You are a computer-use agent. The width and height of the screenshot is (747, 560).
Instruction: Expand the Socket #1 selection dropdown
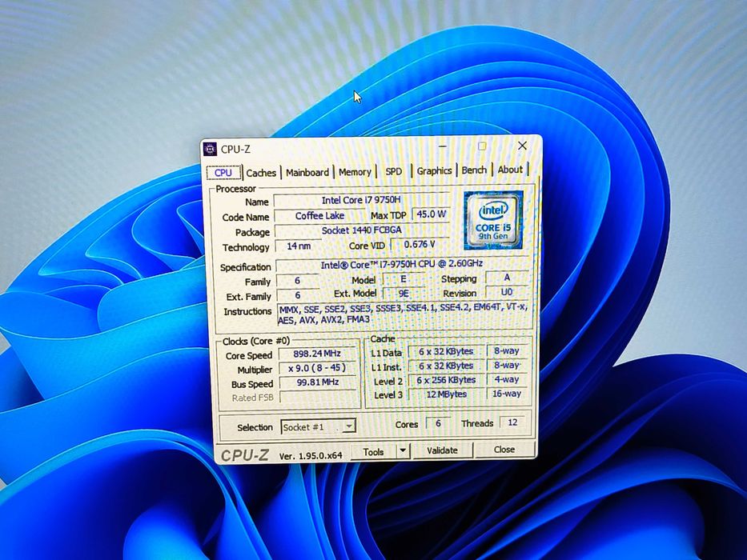(349, 426)
